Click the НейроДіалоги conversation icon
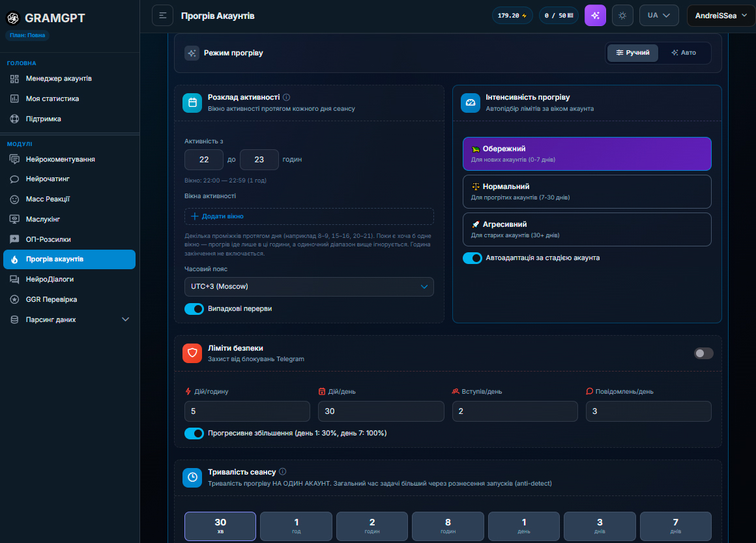Image resolution: width=756 pixels, height=543 pixels. 14,280
